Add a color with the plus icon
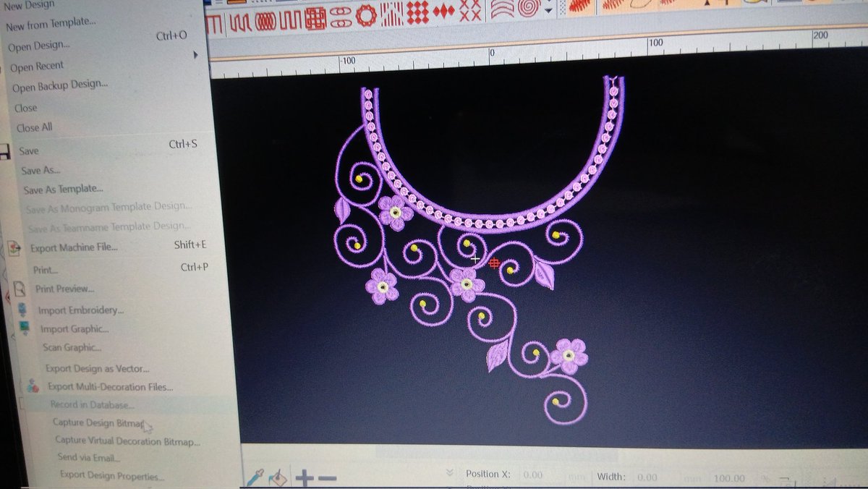The width and height of the screenshot is (868, 489). tap(305, 478)
